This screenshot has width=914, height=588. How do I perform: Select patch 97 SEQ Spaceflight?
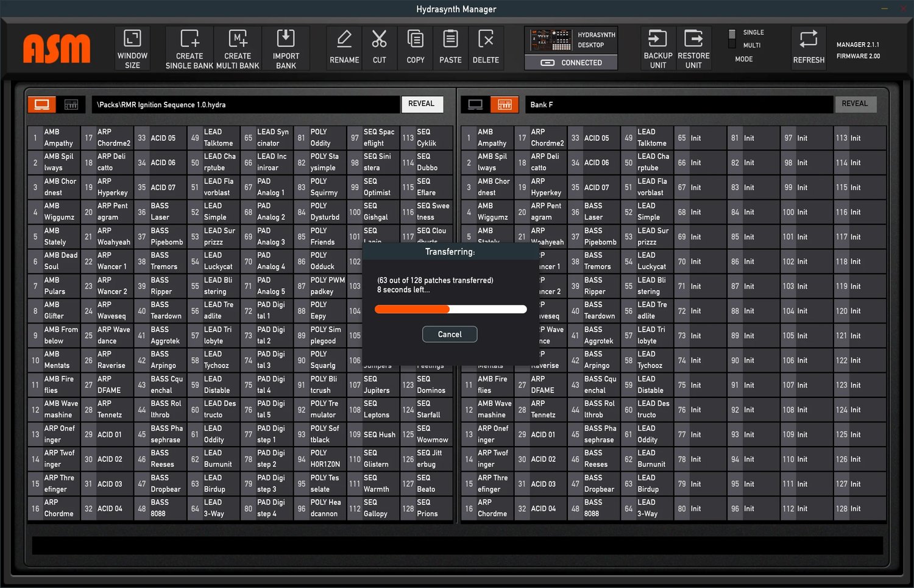pos(374,138)
